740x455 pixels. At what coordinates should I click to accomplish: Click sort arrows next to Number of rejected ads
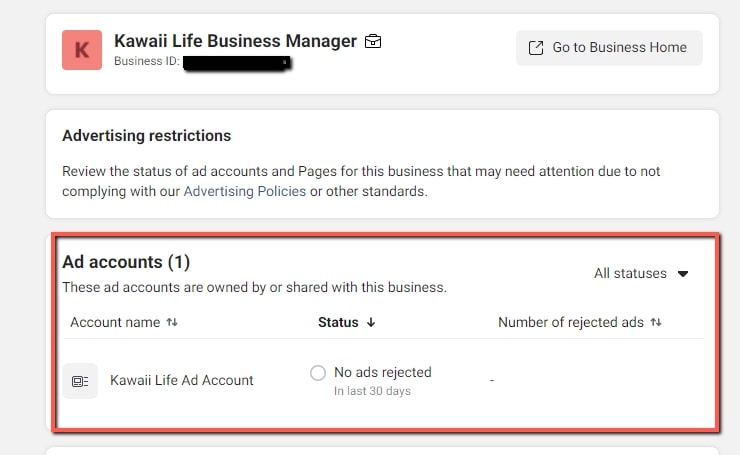point(656,322)
